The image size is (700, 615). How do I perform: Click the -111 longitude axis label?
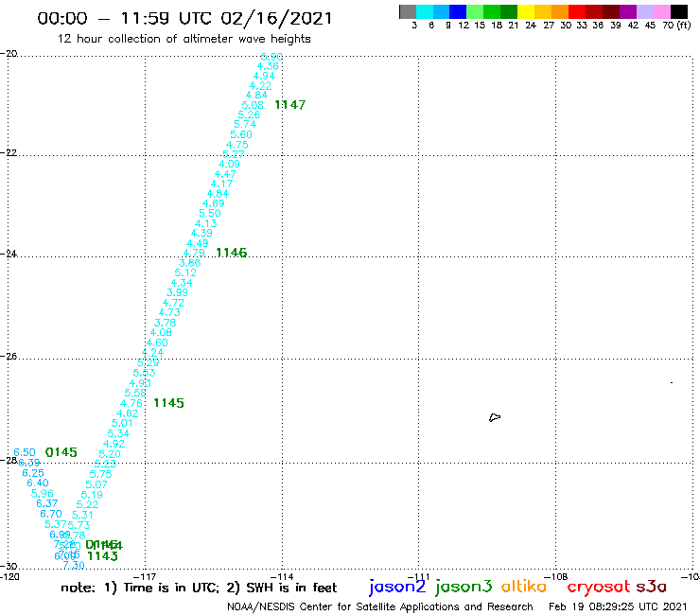click(x=419, y=576)
